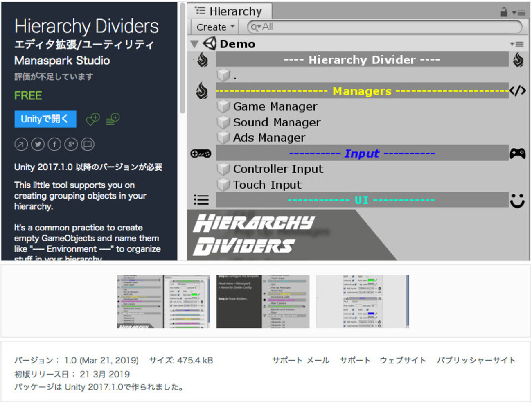Open the Create dropdown in Hierarchy

tap(216, 27)
